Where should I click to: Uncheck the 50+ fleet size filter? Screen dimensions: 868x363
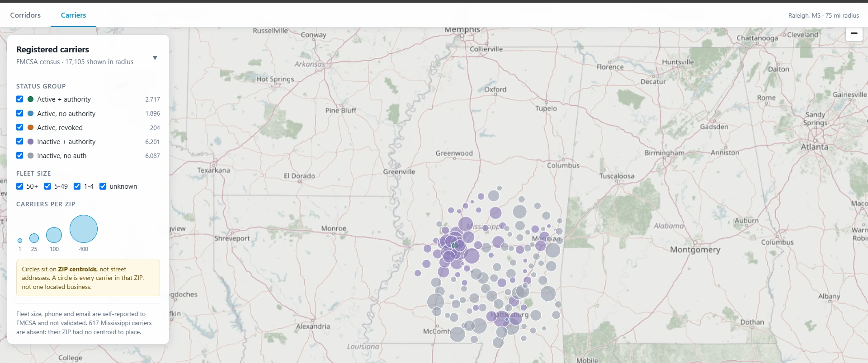(19, 186)
